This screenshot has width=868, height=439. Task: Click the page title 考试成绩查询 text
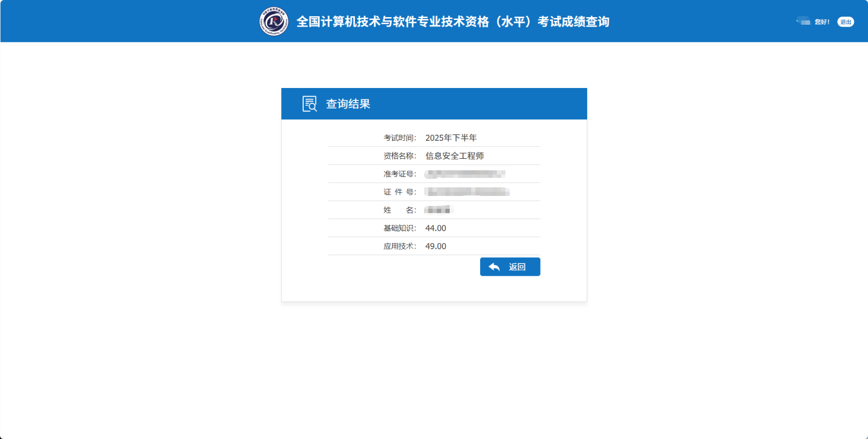pyautogui.click(x=453, y=21)
